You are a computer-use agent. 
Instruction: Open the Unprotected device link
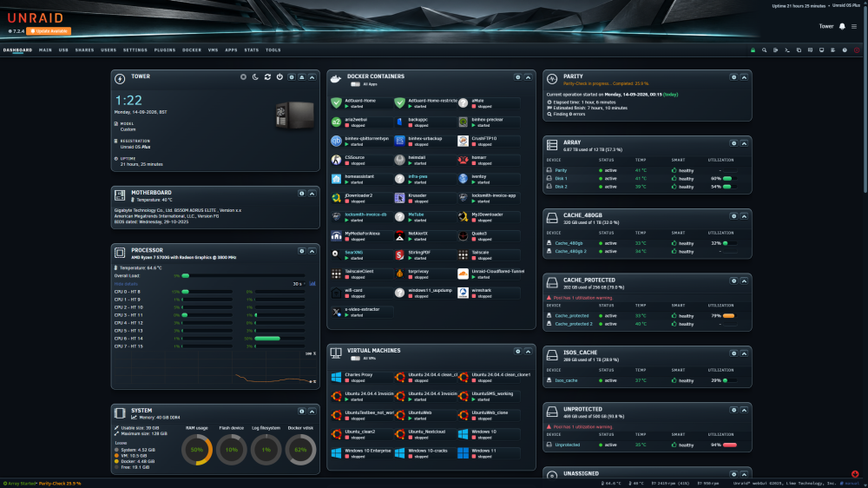[568, 445]
